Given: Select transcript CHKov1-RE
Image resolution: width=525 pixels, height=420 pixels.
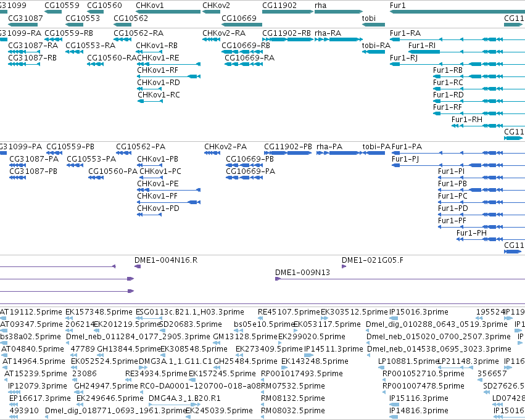Looking at the screenshot, I should click(x=158, y=58).
